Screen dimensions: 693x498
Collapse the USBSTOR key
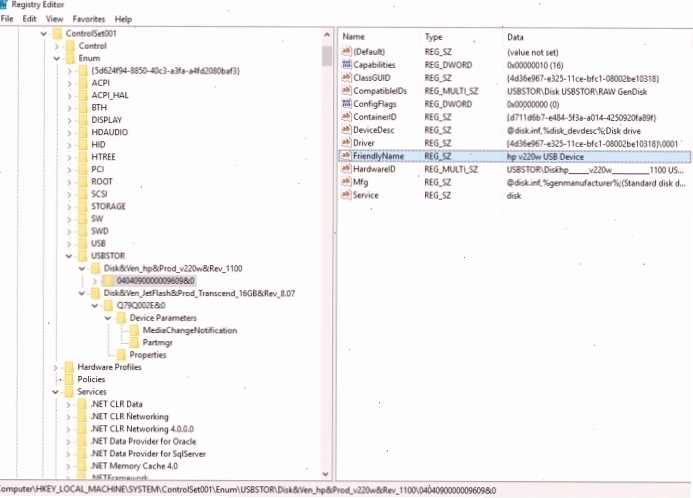point(69,256)
